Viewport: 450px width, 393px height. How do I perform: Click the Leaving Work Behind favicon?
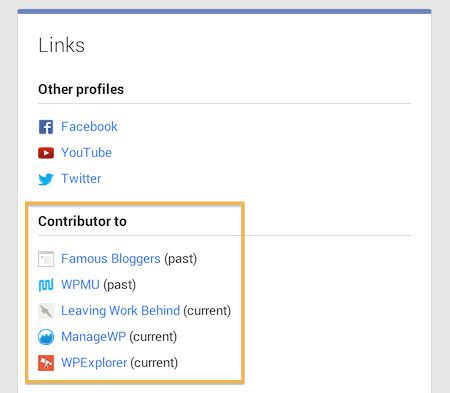46,311
